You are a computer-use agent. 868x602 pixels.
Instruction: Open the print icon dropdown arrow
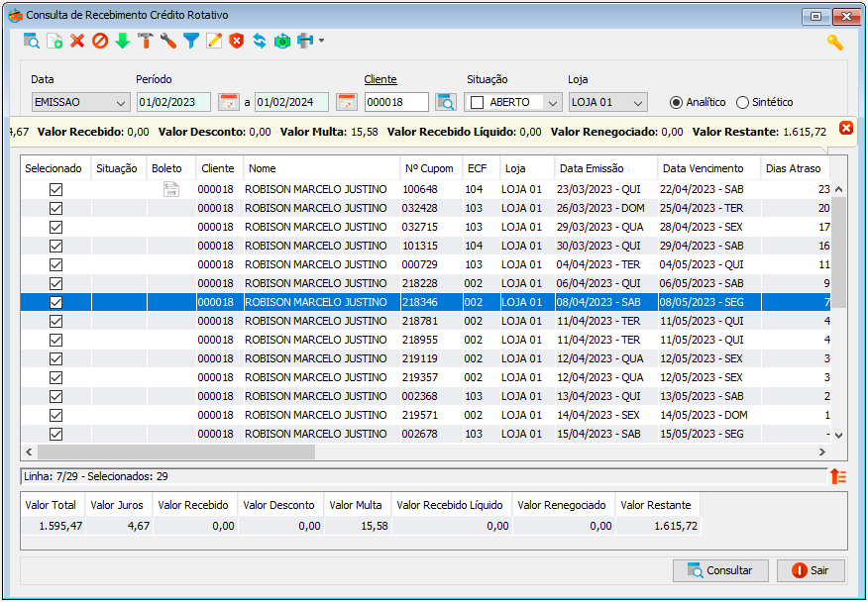click(x=321, y=41)
